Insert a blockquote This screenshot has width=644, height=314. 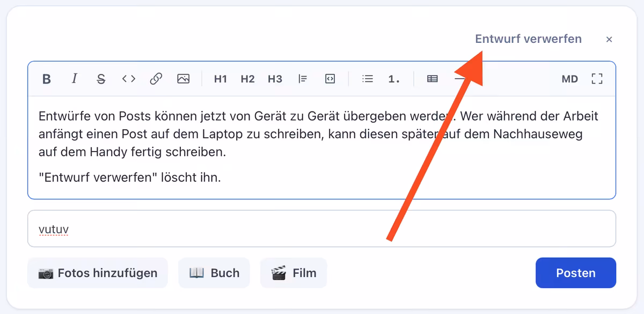[303, 79]
